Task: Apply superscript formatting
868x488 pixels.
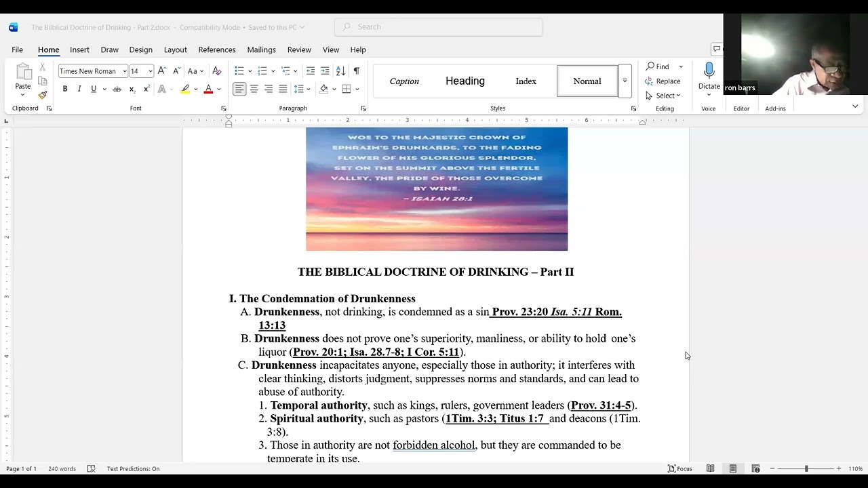Action: tap(146, 89)
